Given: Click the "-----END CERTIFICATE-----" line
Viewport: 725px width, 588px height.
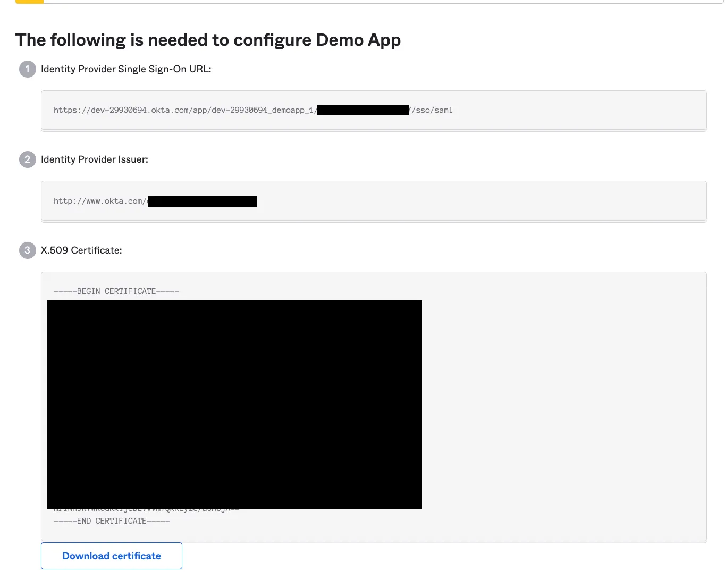Looking at the screenshot, I should (x=112, y=521).
